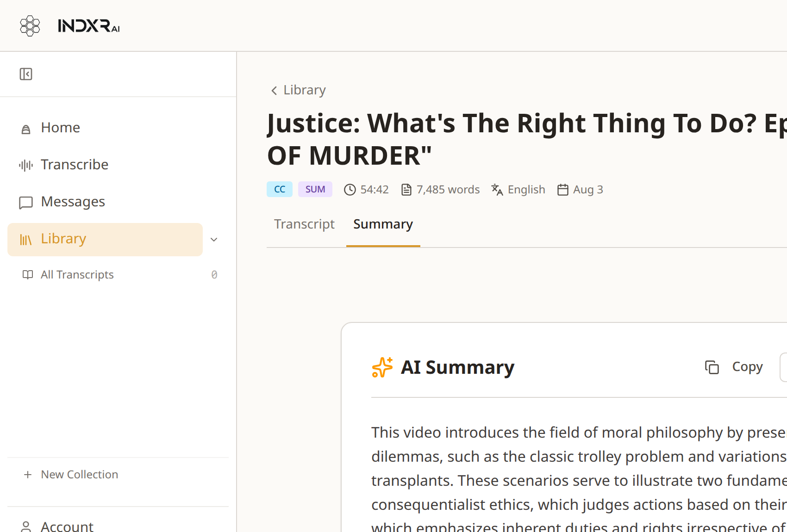This screenshot has width=787, height=532.
Task: Click the AI Summary heading
Action: click(458, 367)
